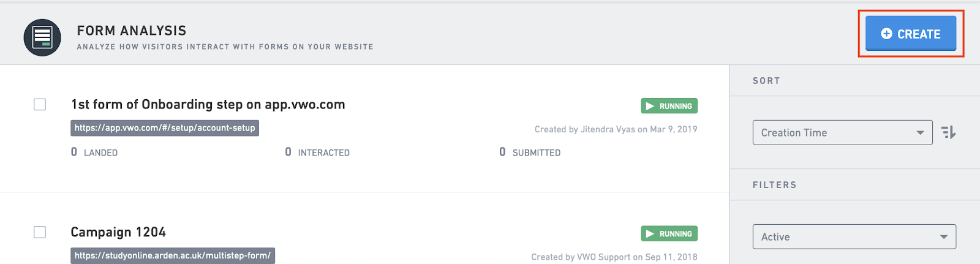Click the arrow of the Active filter dropdown
Screen dimensions: 980x264
point(943,237)
